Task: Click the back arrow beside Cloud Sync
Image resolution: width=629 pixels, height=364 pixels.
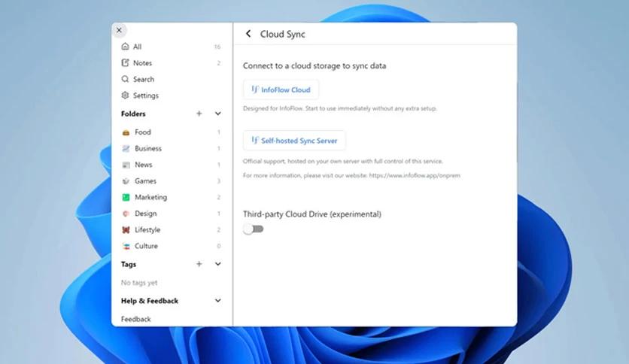Action: click(x=248, y=34)
